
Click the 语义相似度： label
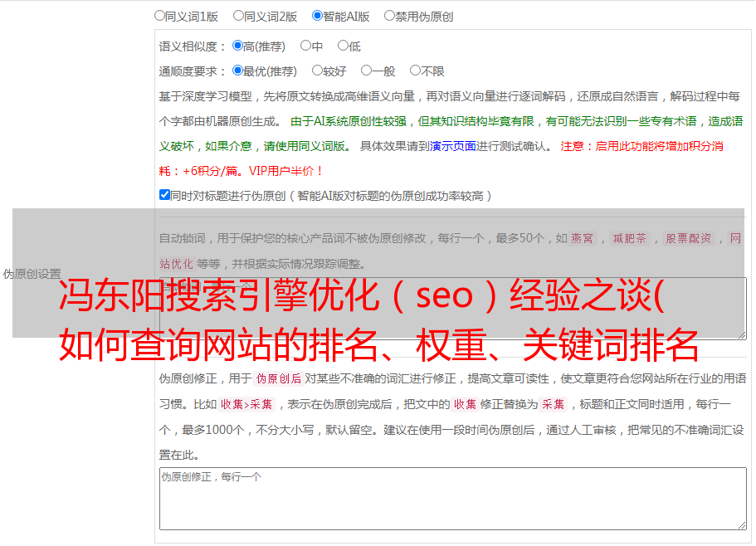click(193, 46)
